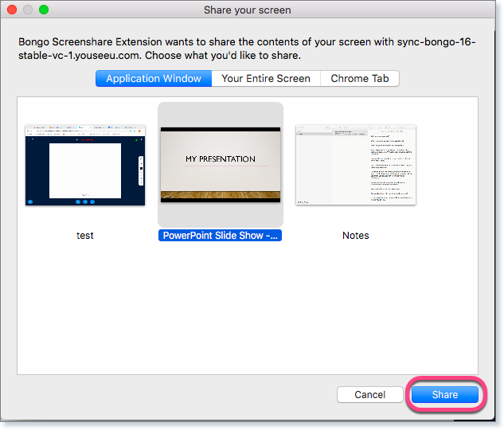Pick the Notes window thumbnail
The height and width of the screenshot is (430, 504).
(356, 165)
